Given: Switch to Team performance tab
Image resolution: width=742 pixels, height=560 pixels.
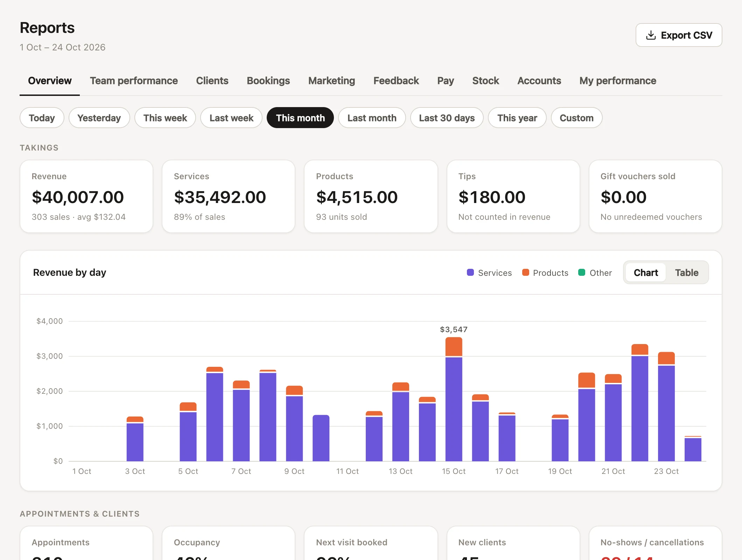Looking at the screenshot, I should coord(134,81).
